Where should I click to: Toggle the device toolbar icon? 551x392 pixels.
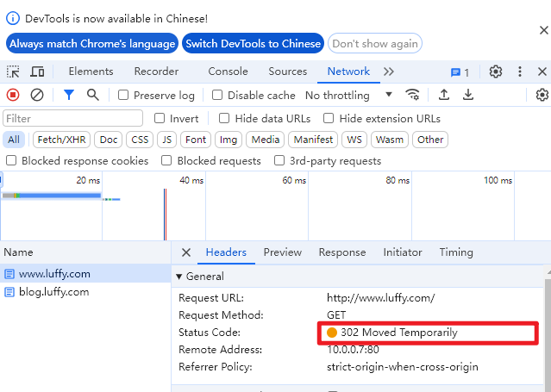37,72
